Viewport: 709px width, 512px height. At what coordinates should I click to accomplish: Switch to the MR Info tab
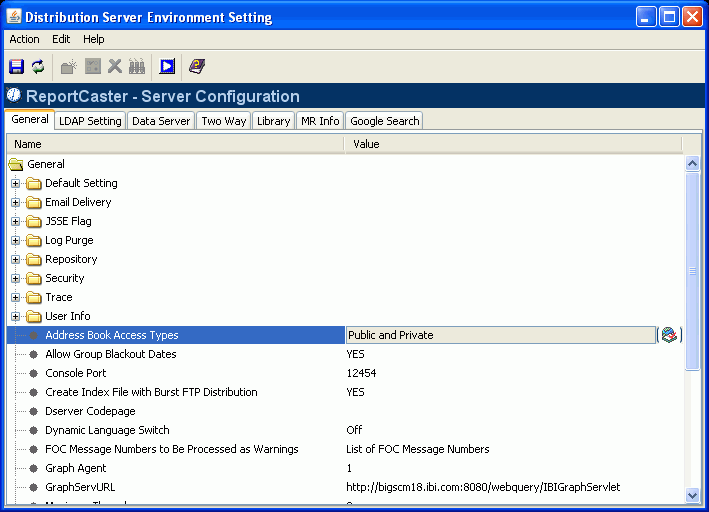coord(320,121)
